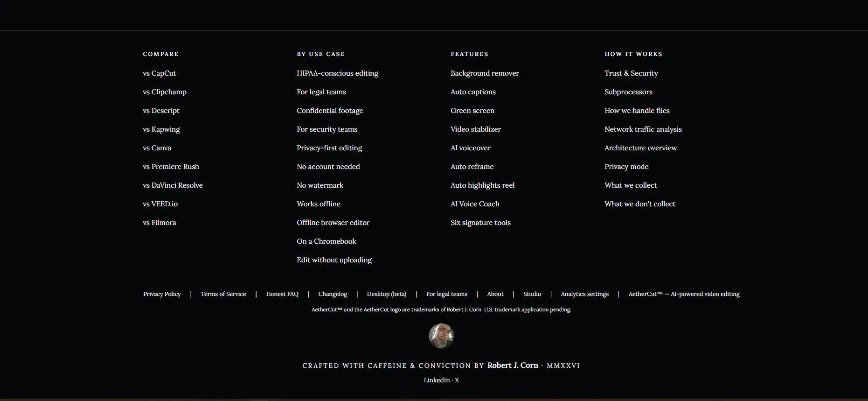Screen dimensions: 868x401
Task: Open vs Filmora comparison
Action: [x=160, y=223]
